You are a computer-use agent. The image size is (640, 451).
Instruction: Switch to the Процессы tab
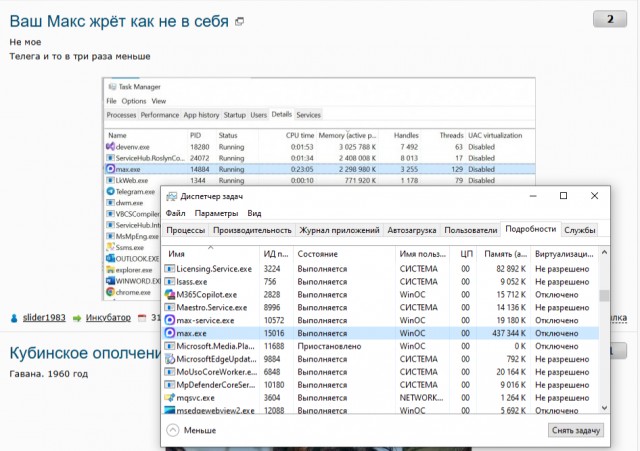point(186,230)
